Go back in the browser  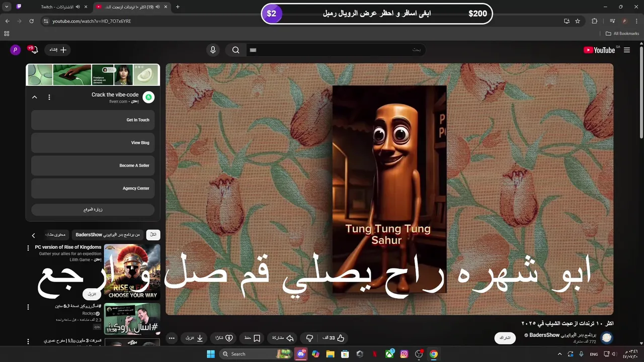coord(7,21)
